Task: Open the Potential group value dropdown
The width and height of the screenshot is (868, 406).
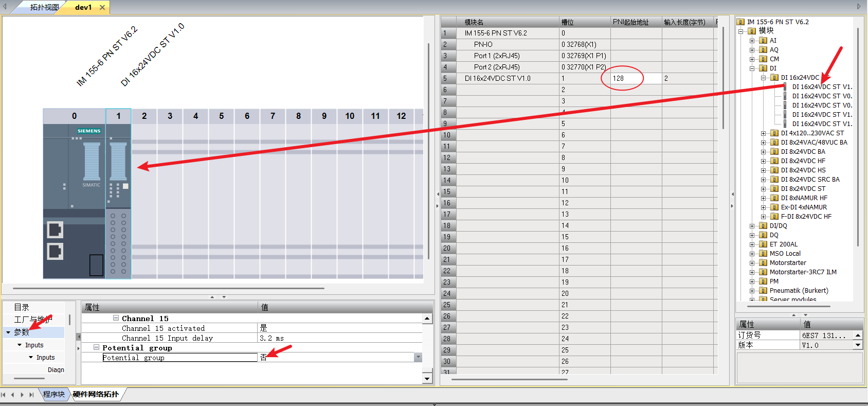Action: pos(418,357)
